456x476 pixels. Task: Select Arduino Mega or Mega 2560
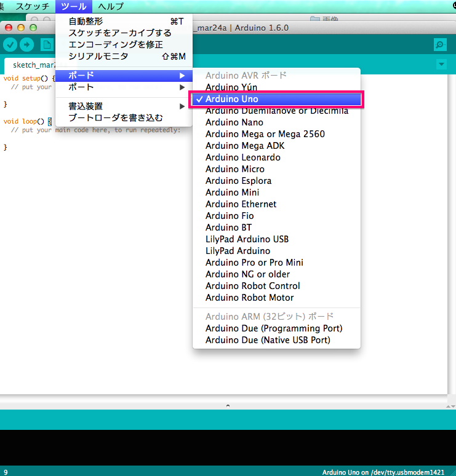[276, 134]
